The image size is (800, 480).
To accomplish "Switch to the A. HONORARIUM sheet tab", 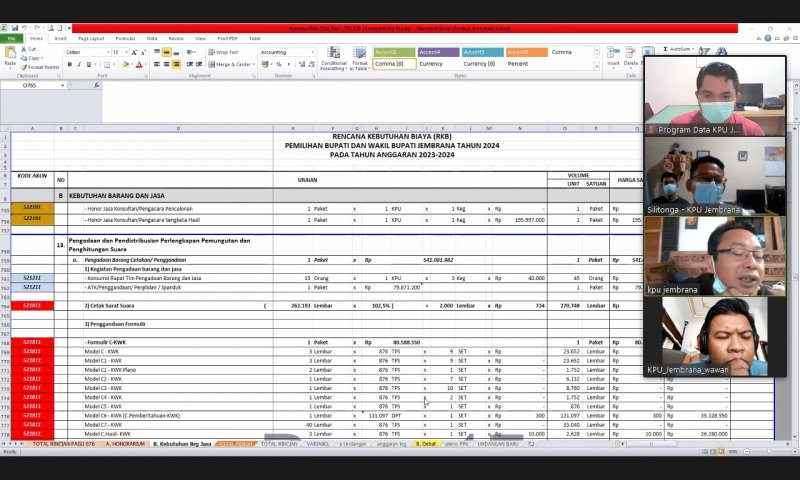I will click(x=125, y=443).
